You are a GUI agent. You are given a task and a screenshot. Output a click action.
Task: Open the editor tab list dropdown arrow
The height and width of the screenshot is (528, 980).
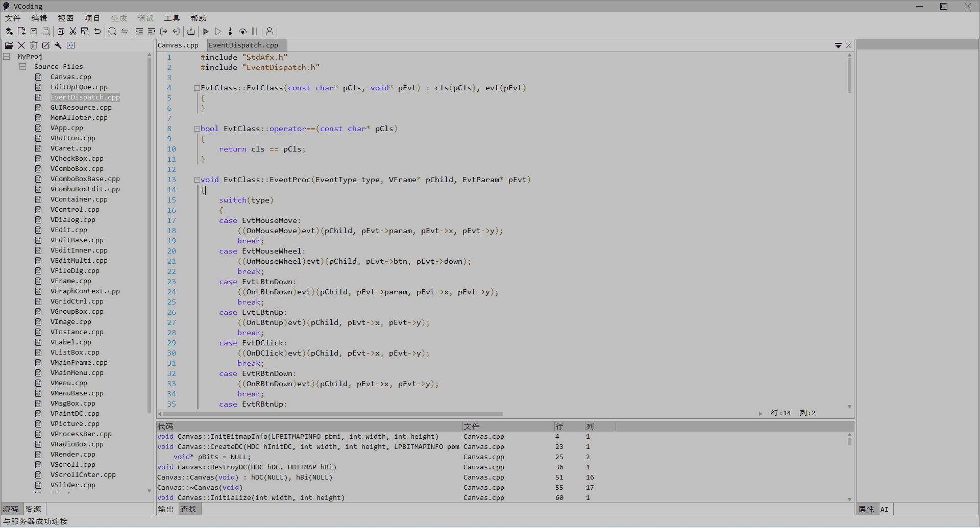tap(838, 45)
